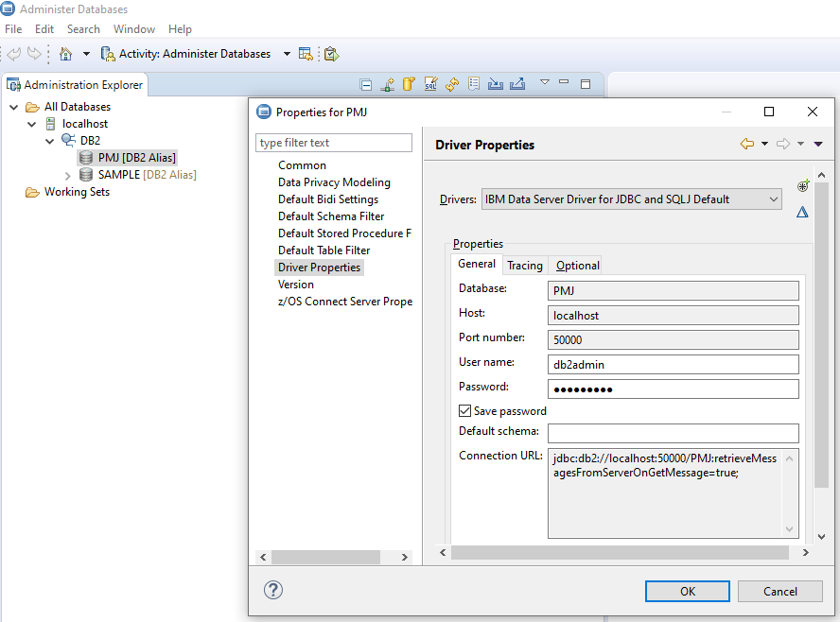
Task: Switch to the Optional tab
Action: click(577, 266)
